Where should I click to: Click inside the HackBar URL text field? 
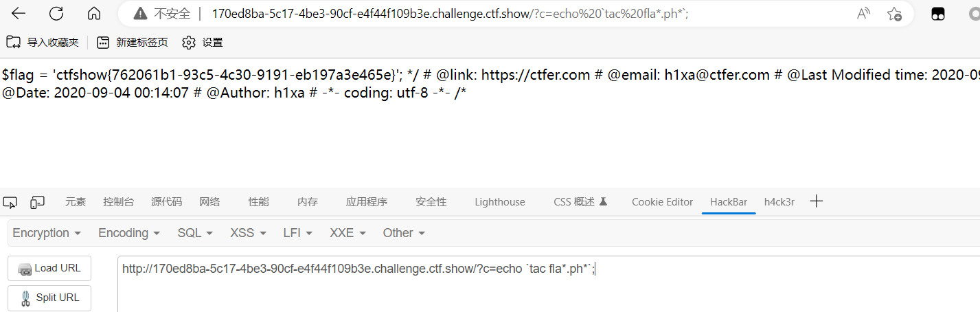(x=549, y=284)
